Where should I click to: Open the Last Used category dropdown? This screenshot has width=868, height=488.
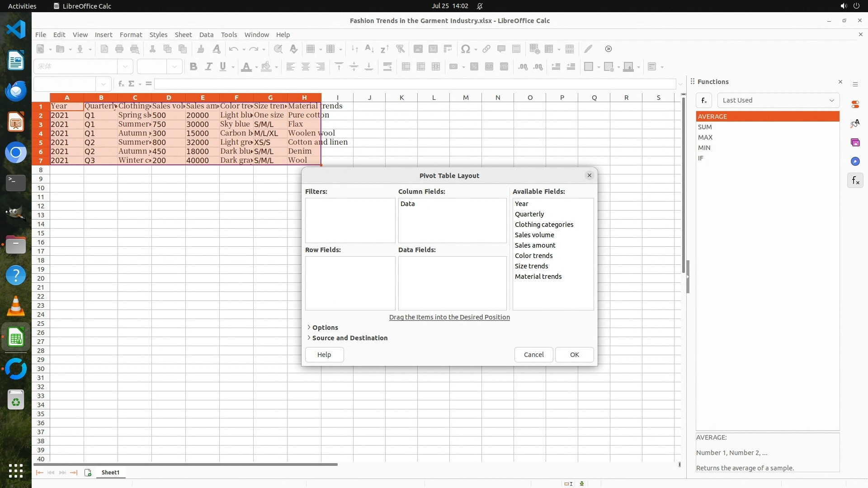tap(778, 100)
